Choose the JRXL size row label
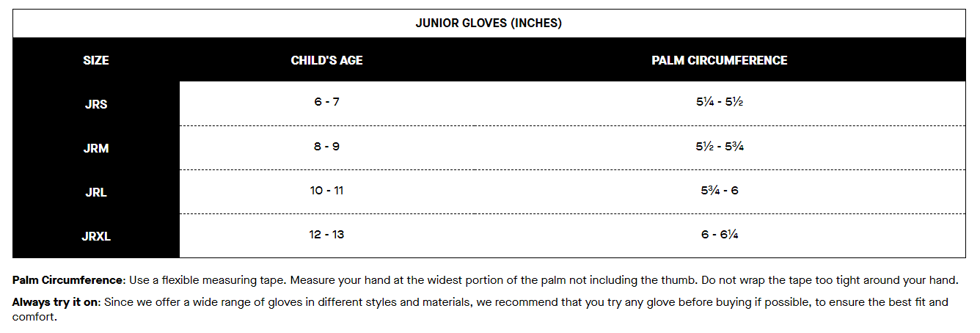This screenshot has width=980, height=333. pos(96,236)
